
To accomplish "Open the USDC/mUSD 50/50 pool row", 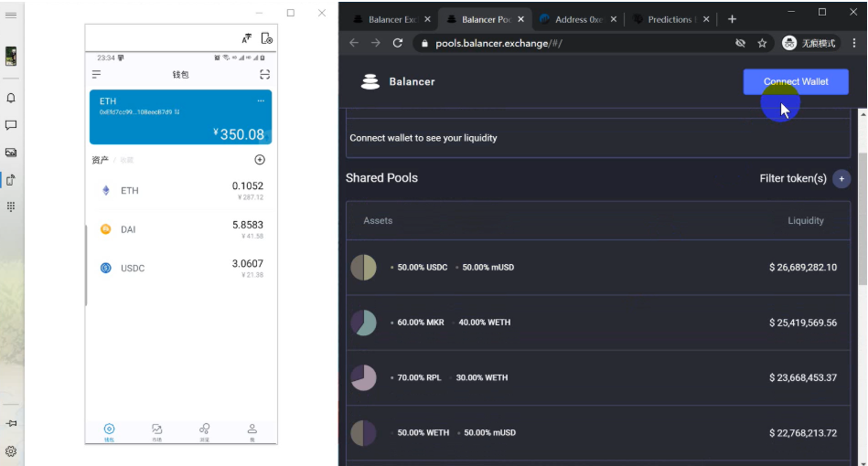I will point(598,268).
